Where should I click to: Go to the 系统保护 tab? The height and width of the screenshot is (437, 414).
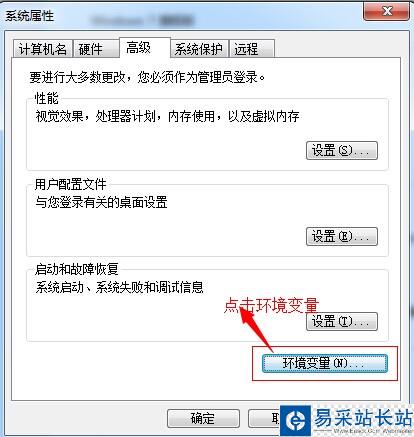coord(199,49)
